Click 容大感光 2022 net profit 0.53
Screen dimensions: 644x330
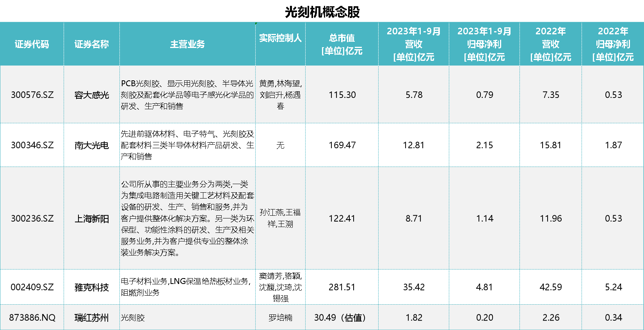[x=613, y=95]
